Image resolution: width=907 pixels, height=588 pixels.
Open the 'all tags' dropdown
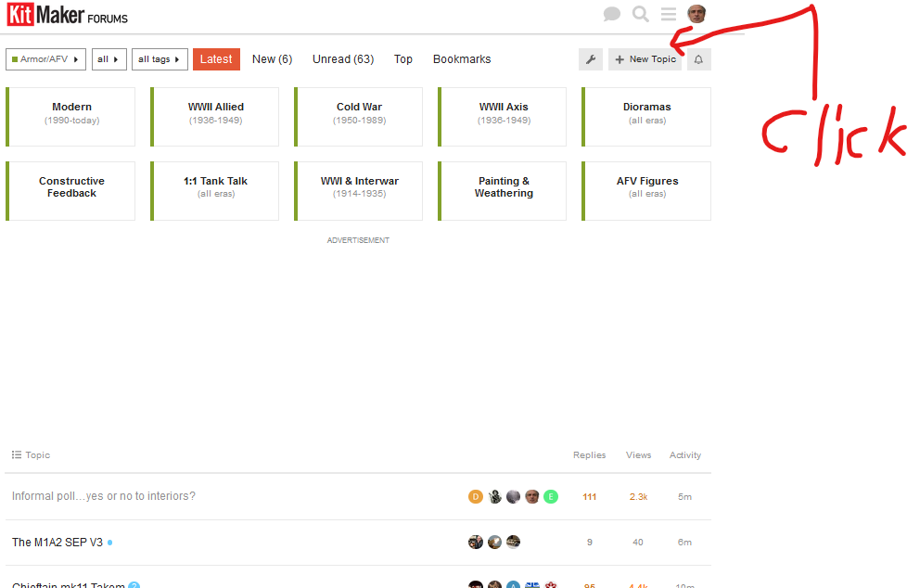click(x=160, y=59)
